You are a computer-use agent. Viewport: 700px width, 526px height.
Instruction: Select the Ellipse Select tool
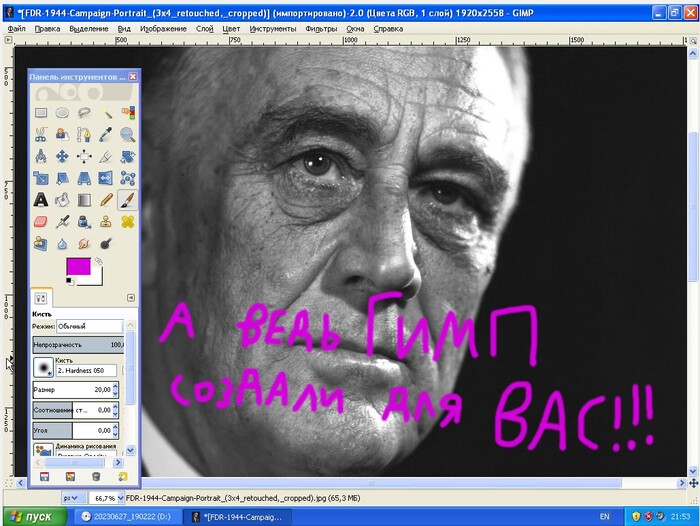pos(62,113)
